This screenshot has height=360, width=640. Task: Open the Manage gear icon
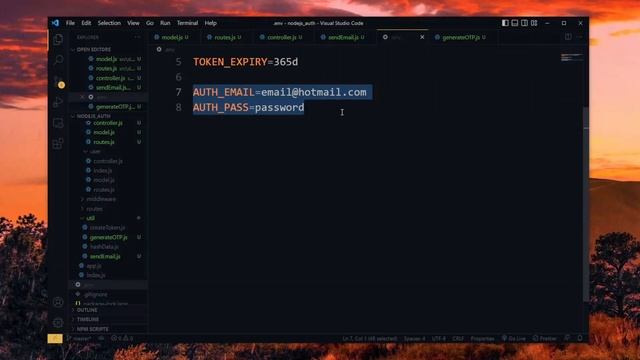(58, 322)
